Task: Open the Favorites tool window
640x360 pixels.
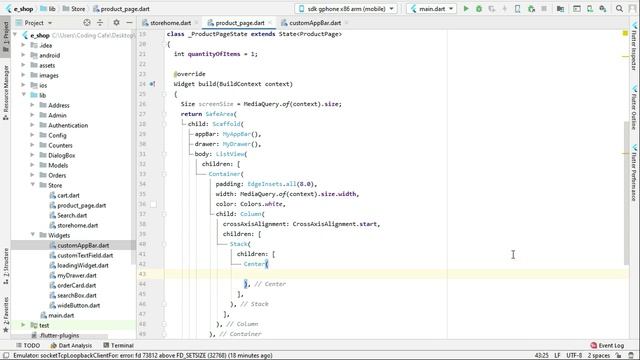Action: point(5,314)
